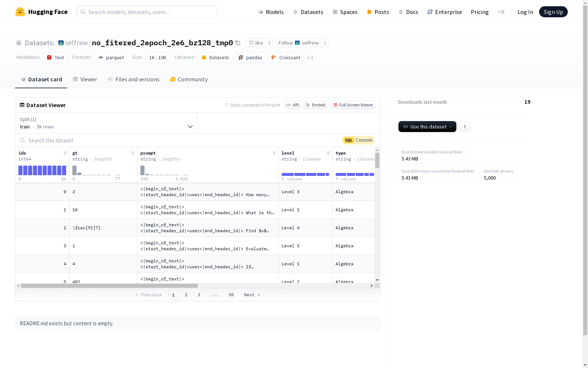Switch to the Dataset card tab
The width and height of the screenshot is (588, 368).
[x=41, y=79]
